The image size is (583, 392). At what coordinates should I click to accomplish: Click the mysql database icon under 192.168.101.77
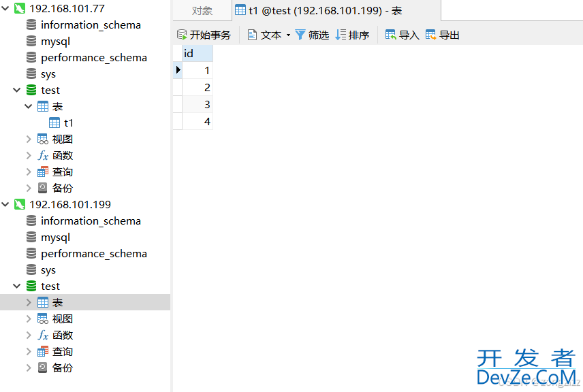pos(31,42)
